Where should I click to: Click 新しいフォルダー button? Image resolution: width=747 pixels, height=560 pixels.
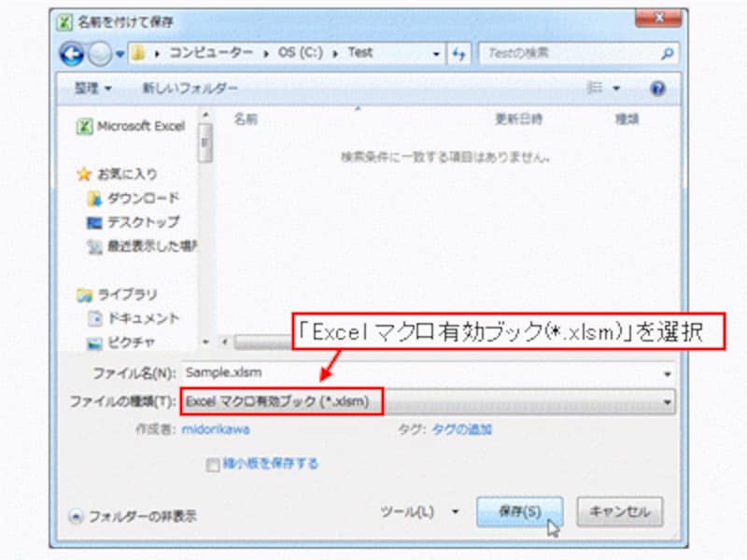(190, 88)
